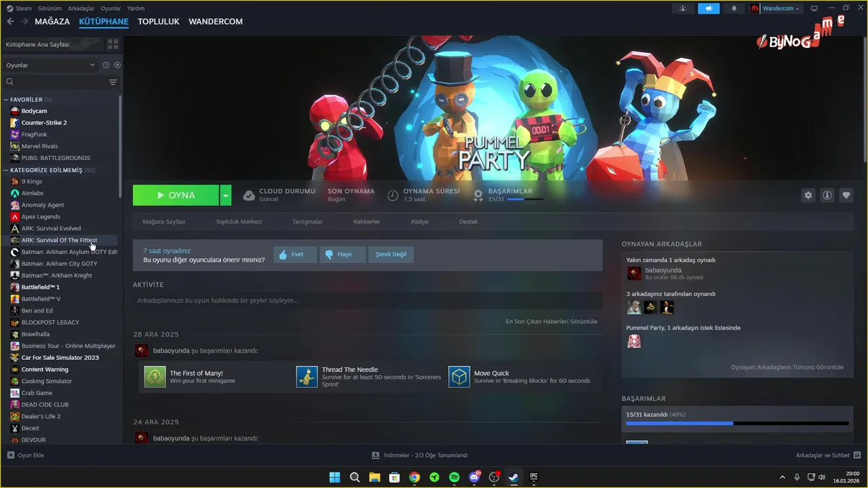Viewport: 868px width, 488px height.
Task: Collapse the KATEGORİZE EDİLMEMİŞ category
Action: click(5, 170)
